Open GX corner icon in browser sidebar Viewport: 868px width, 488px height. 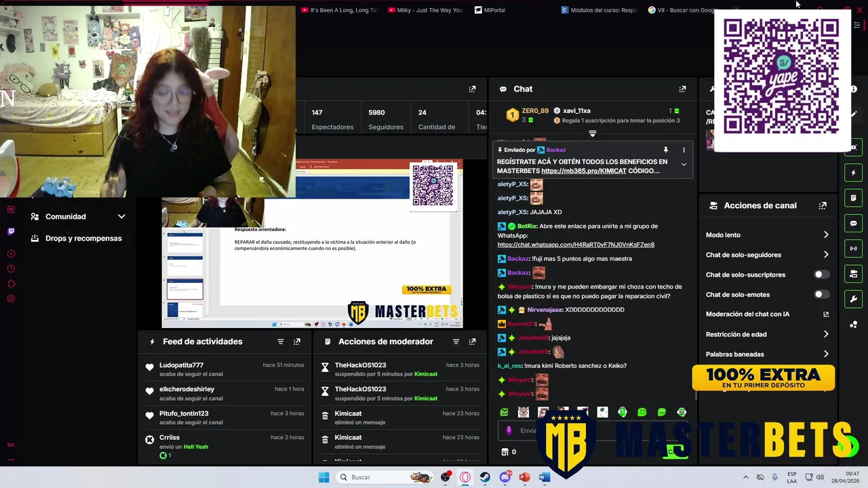pyautogui.click(x=11, y=445)
